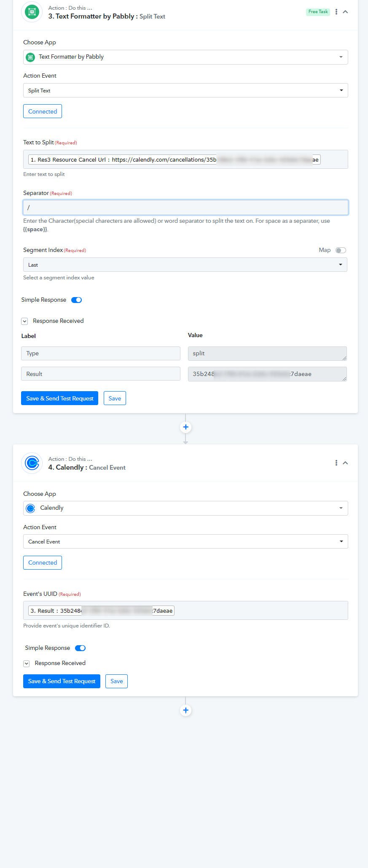Click the Event's UUID input field
This screenshot has height=868, width=368.
(x=185, y=611)
